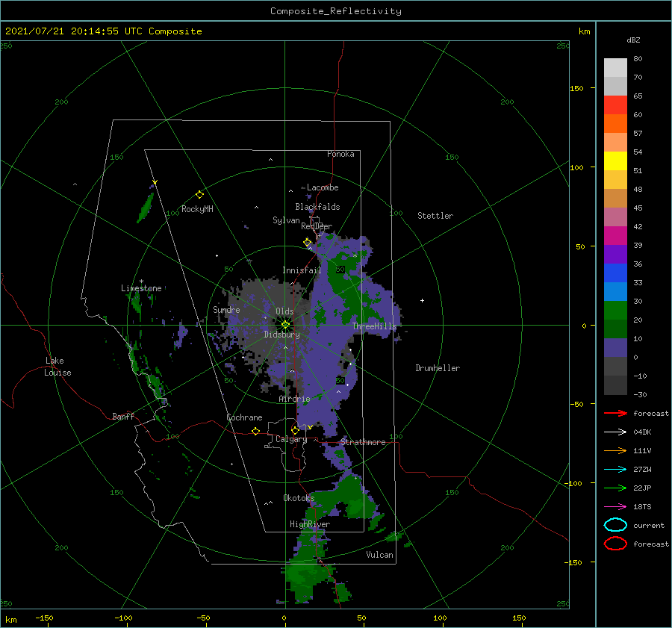
Task: Click the Vulcan city label
Action: 379,555
